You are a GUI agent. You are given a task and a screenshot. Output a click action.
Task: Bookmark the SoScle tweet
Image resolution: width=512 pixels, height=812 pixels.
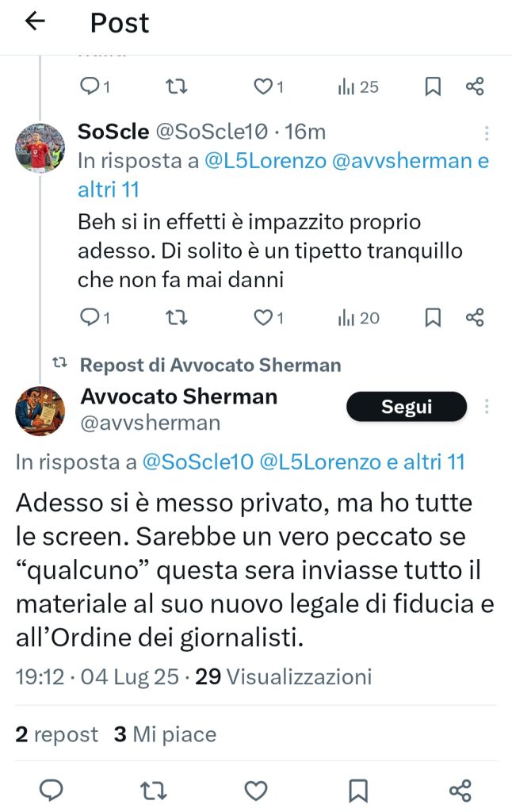(x=433, y=317)
